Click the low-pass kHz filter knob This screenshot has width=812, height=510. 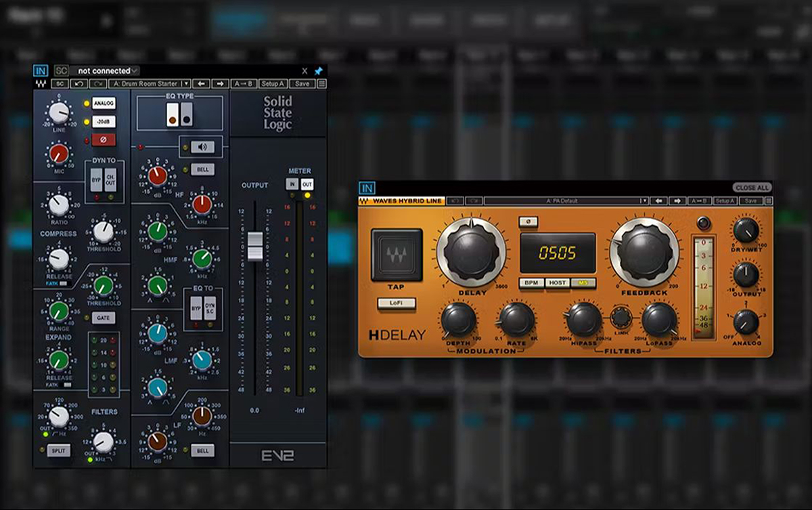click(103, 442)
